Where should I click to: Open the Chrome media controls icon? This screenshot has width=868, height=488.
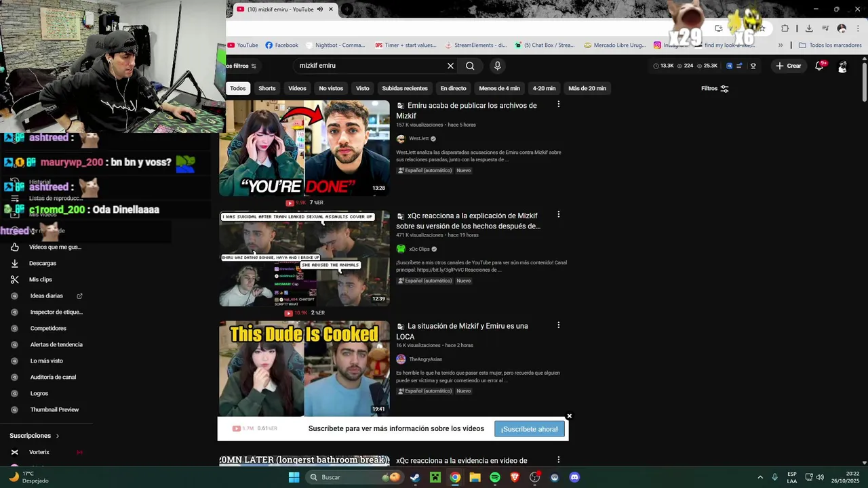(x=825, y=28)
